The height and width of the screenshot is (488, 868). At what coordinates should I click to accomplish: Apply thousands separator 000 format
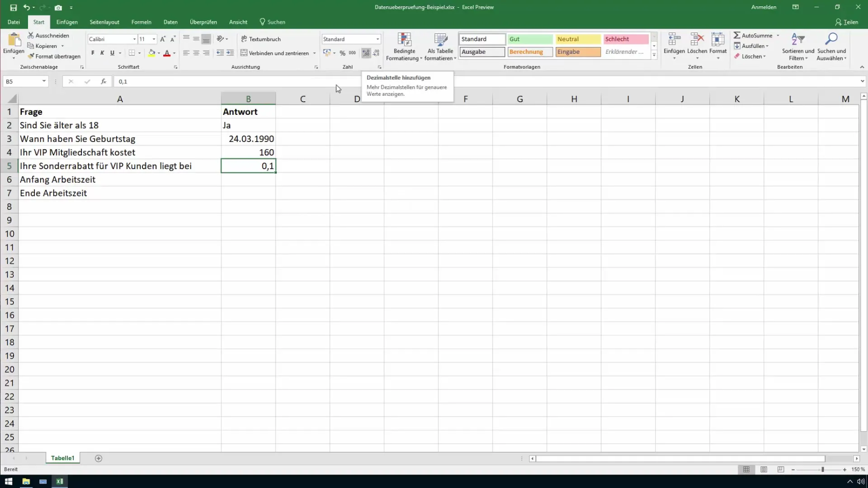tap(352, 53)
